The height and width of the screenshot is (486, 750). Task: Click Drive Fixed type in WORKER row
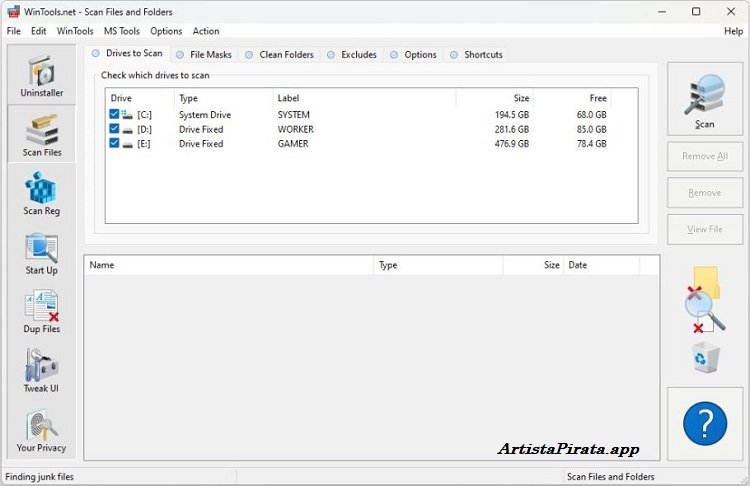(x=201, y=129)
